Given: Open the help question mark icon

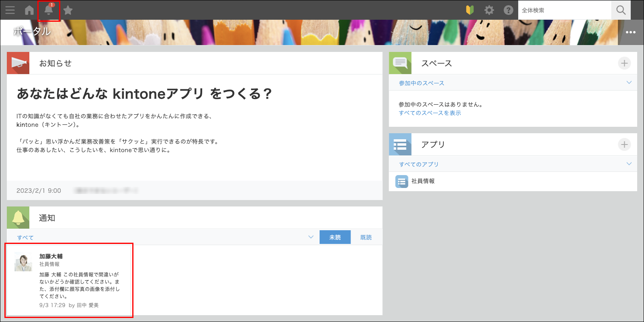Looking at the screenshot, I should (509, 10).
